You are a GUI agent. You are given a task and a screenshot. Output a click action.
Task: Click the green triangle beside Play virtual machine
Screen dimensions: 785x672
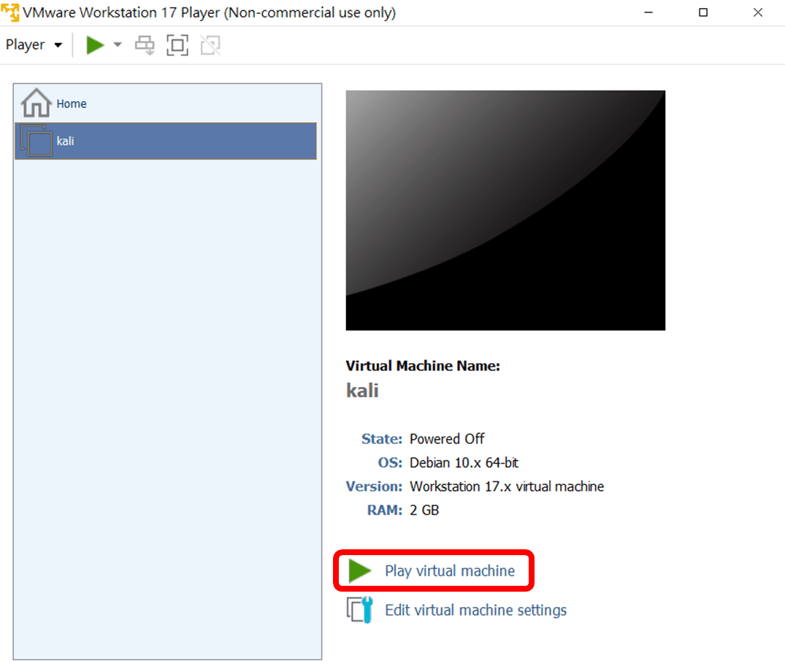(359, 571)
